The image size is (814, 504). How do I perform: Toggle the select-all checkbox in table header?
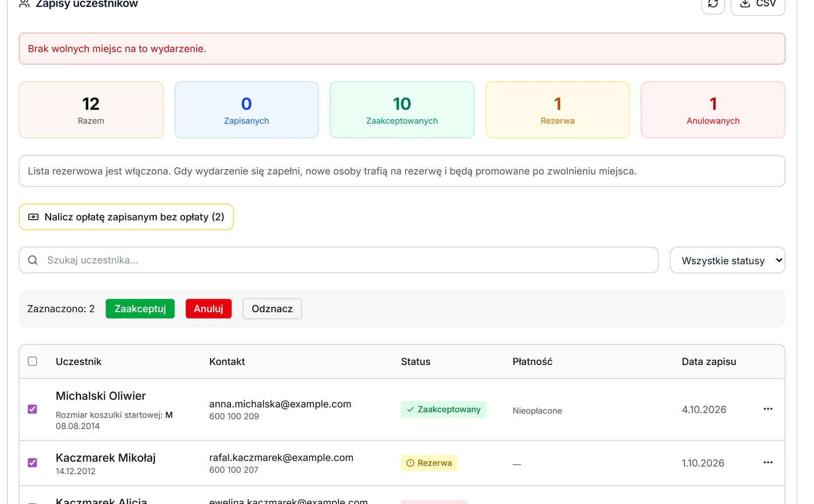[32, 361]
